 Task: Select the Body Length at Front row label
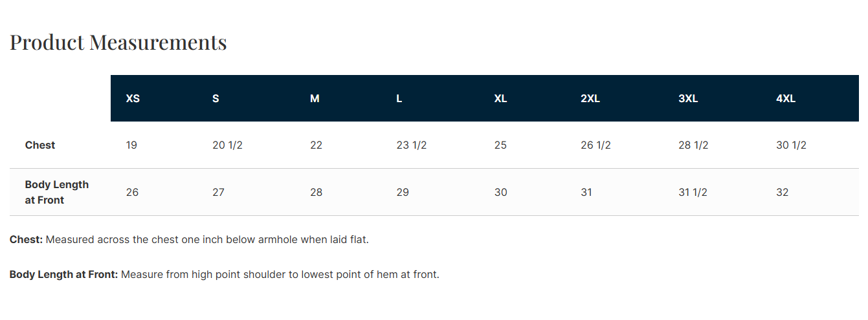(57, 193)
